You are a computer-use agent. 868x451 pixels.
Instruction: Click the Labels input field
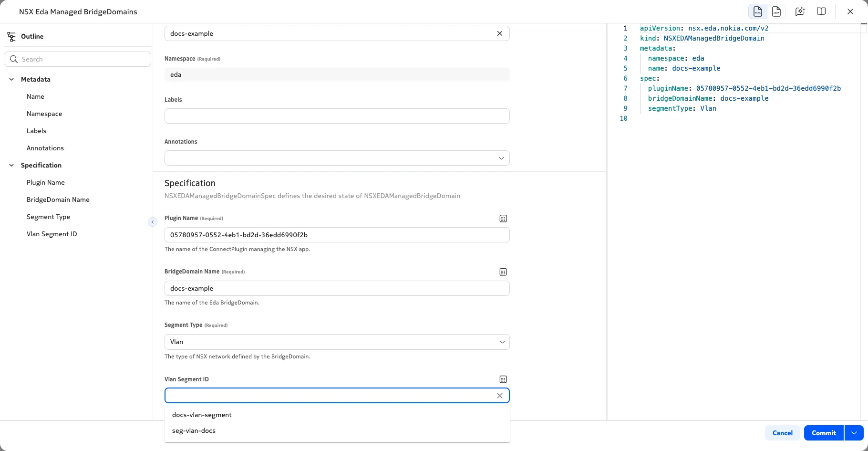(337, 116)
